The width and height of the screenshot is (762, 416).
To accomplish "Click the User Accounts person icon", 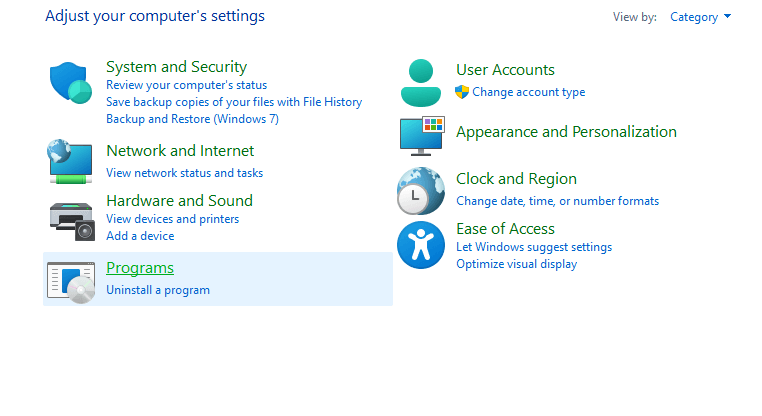I will pyautogui.click(x=421, y=83).
